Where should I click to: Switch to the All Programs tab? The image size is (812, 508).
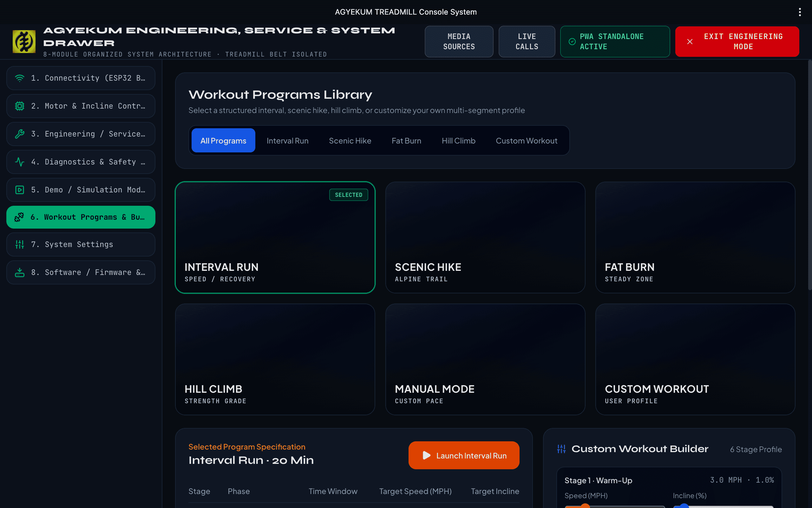(x=223, y=140)
